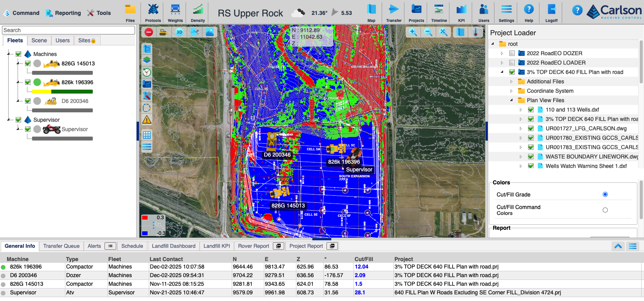Switch to the Sites tab
Viewport: 644px width, 301px height.
click(87, 40)
